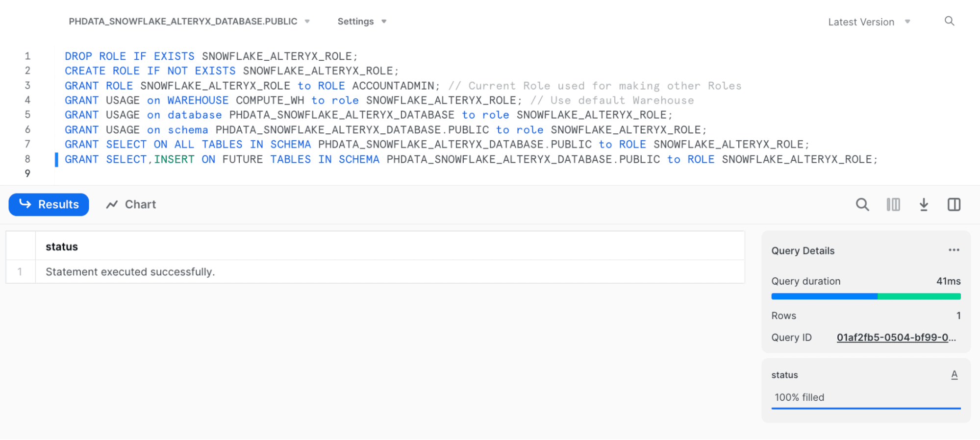Open the Query Details ellipsis menu
Viewport: 980px width, 440px height.
click(x=954, y=250)
